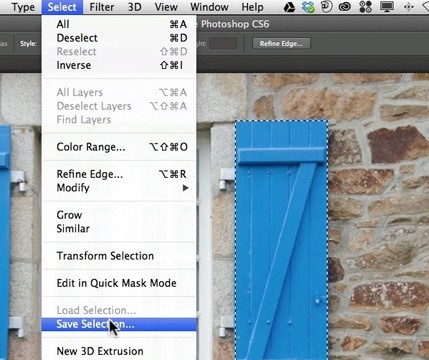Click the four-arrow cross menu bar icon

pyautogui.click(x=408, y=7)
